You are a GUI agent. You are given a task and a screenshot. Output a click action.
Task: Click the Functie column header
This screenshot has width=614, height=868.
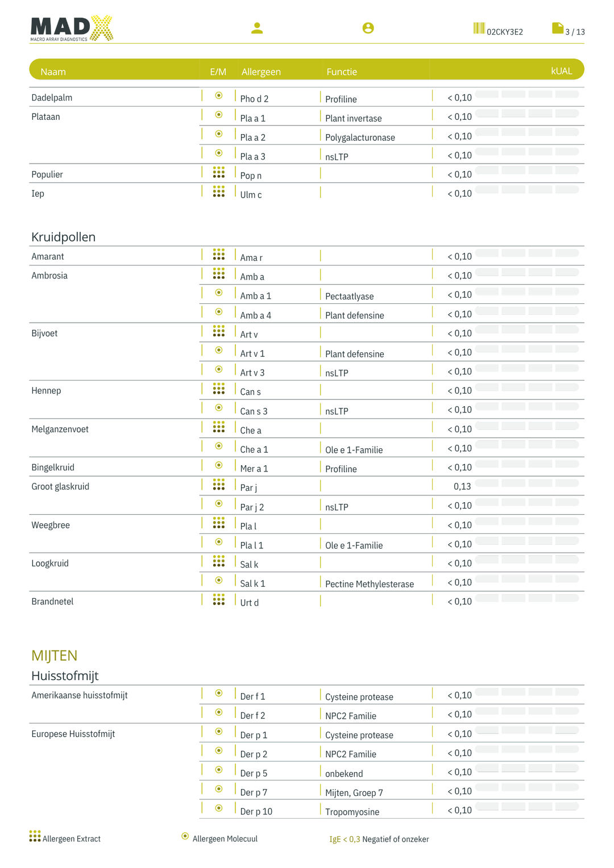coord(342,72)
